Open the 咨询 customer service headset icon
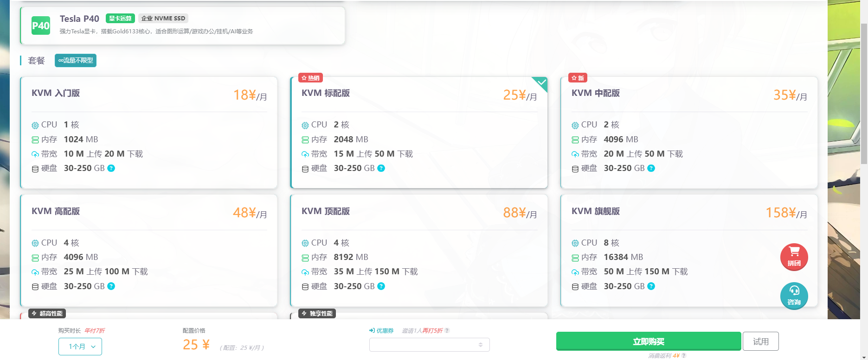 point(794,296)
